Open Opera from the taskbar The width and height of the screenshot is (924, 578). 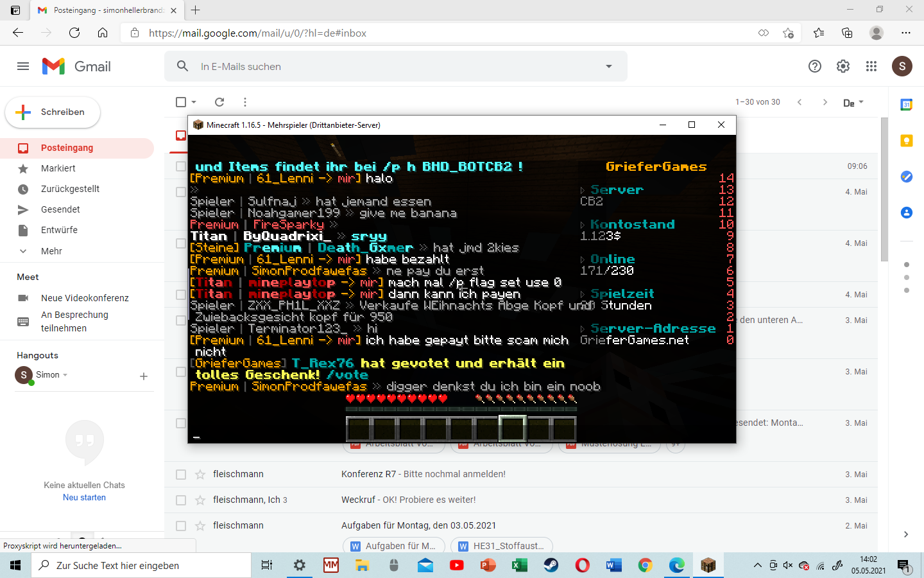point(583,565)
